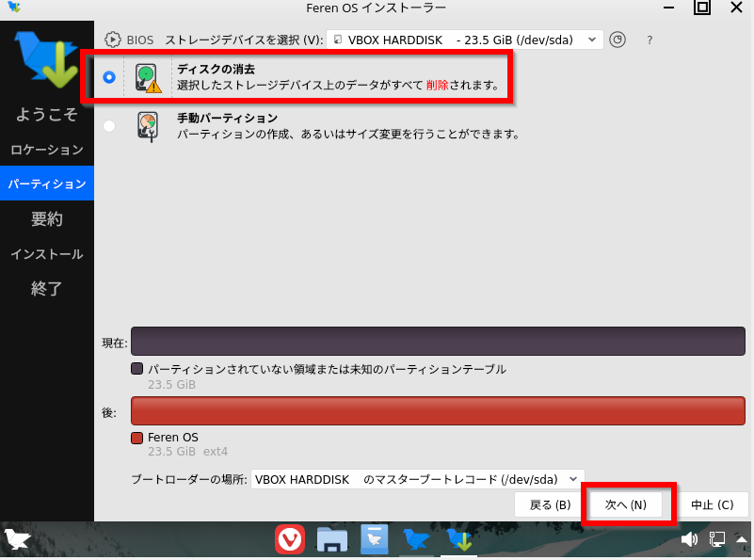Click the BIOS label text
The height and width of the screenshot is (560, 754).
coord(140,40)
